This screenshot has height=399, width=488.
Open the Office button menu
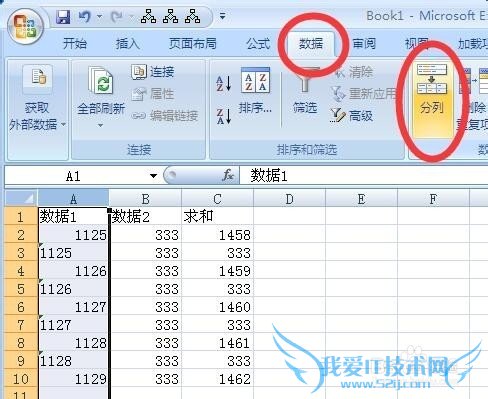point(26,26)
